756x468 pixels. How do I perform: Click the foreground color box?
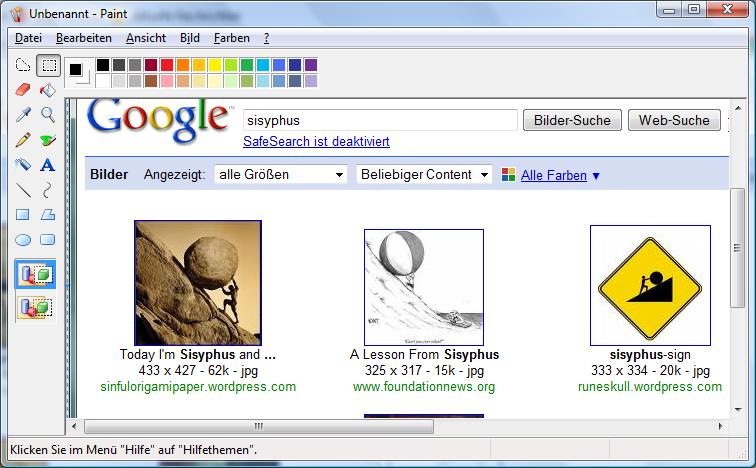tap(75, 69)
